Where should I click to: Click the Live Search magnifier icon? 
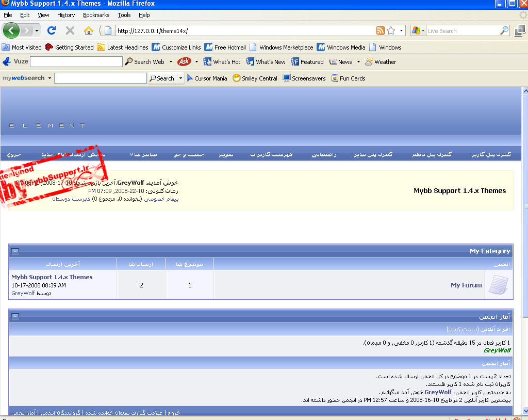(x=504, y=30)
